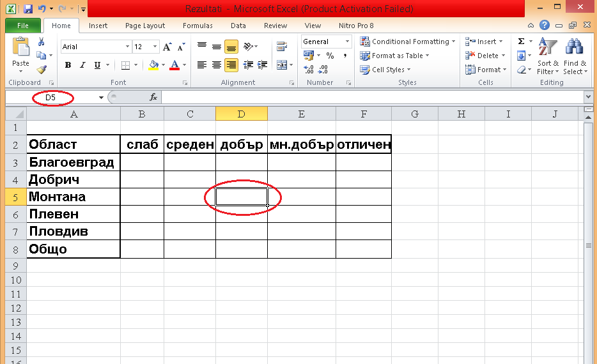Apply Percent Style number format
597x364 pixels.
click(330, 56)
